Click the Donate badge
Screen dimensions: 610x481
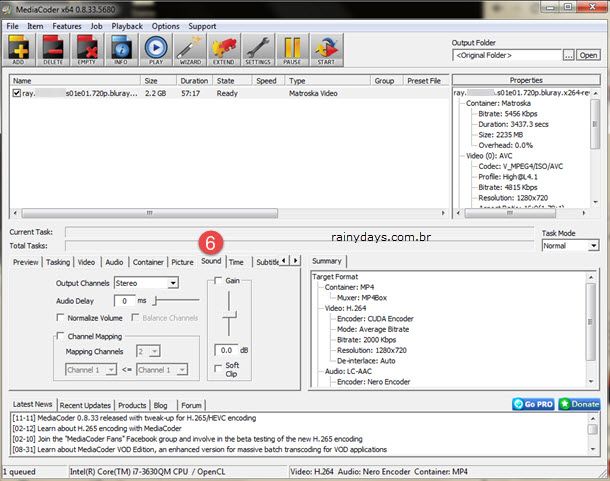click(x=579, y=404)
